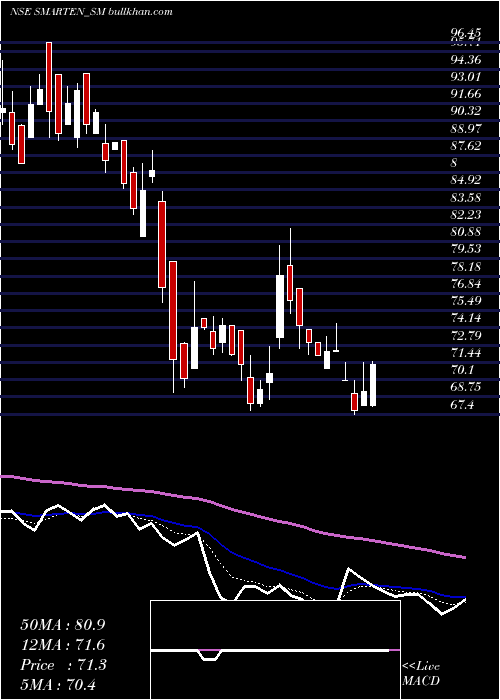Viewport: 500px width, 700px height.
Task: Click the 74.14 price level label
Action: pos(466,318)
